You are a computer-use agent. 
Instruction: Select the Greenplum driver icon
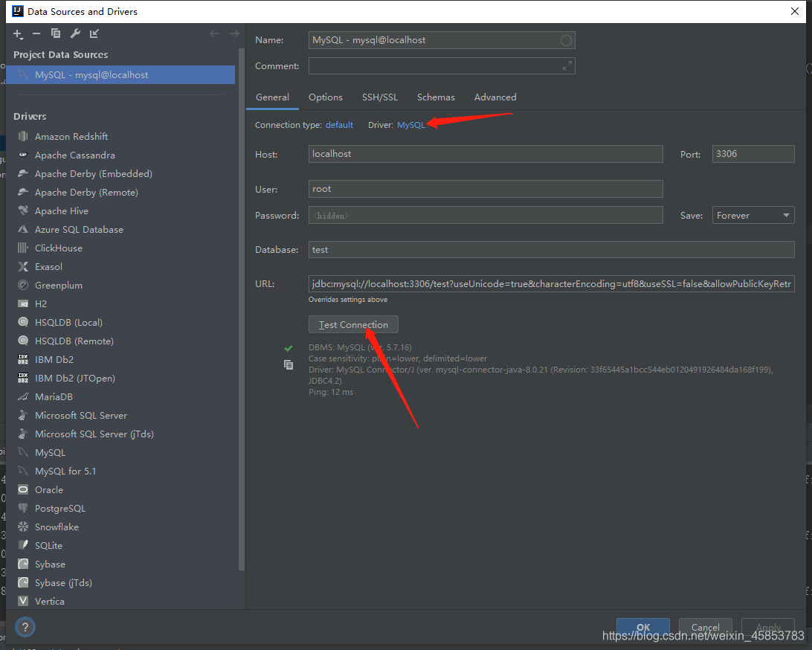coord(23,285)
